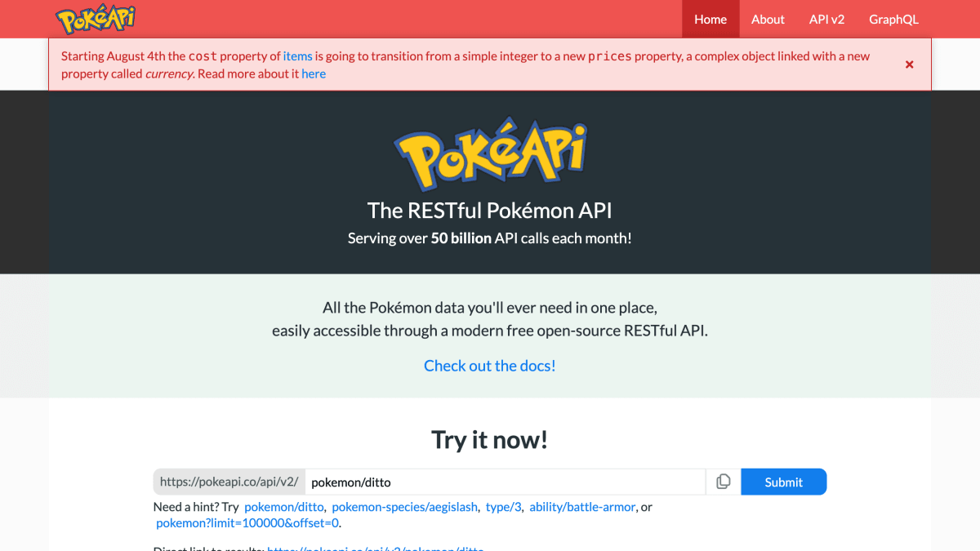Dismiss the red alert banner
The height and width of the screenshot is (551, 980).
coord(909,64)
